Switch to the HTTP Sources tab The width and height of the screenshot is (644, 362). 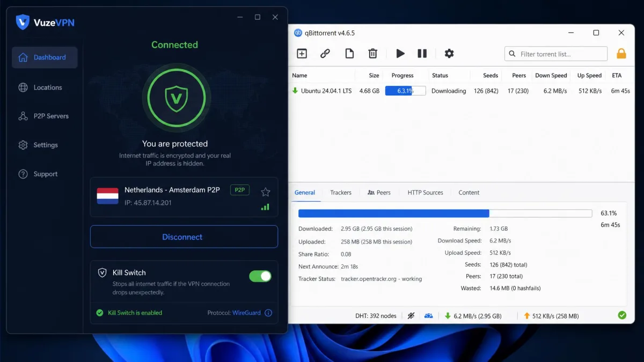pos(425,193)
